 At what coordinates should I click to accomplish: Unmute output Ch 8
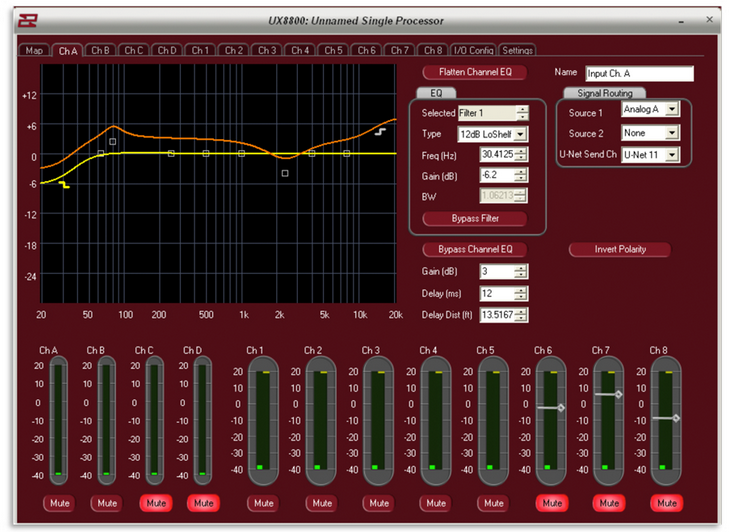[667, 503]
